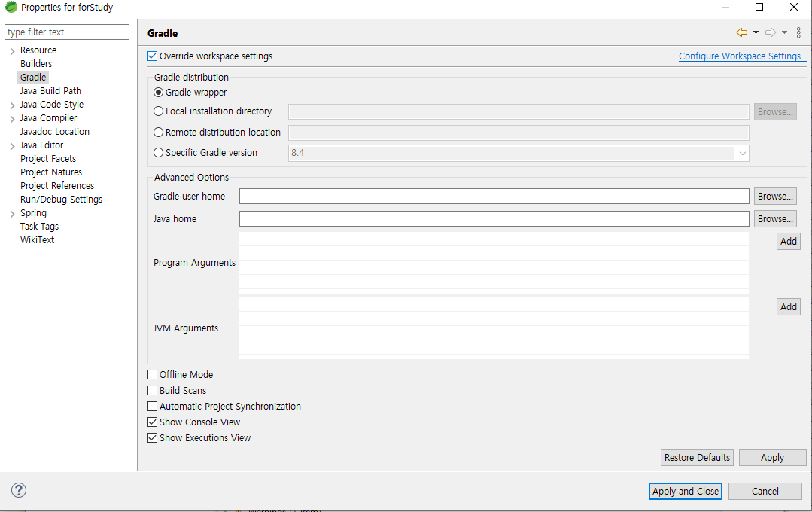
Task: Open the three-dot view menu icon
Action: [x=798, y=32]
